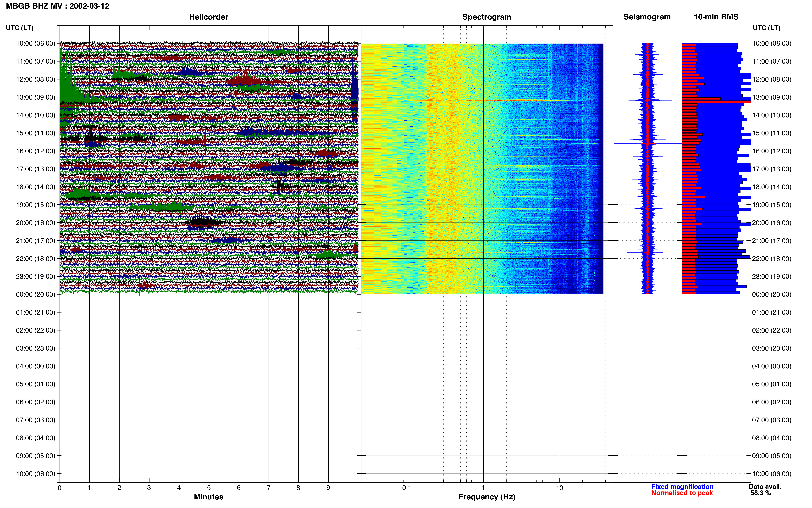The width and height of the screenshot is (812, 508).
Task: Click left time label '10:00 (06:00)' at top
Action: [36, 43]
